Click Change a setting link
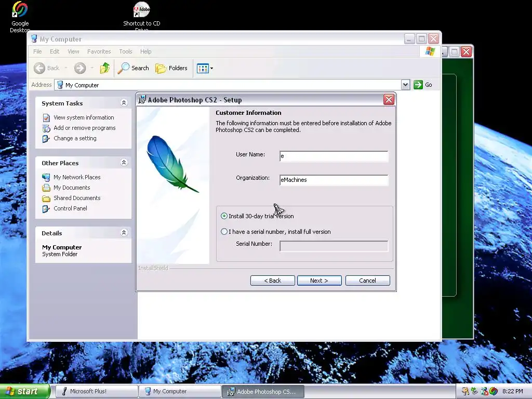Viewport: 532px width, 399px height. [x=75, y=138]
